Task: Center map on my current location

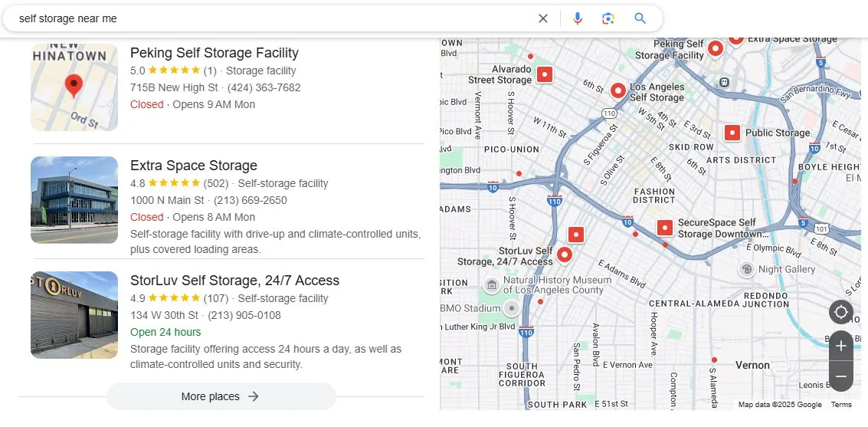Action: point(841,312)
